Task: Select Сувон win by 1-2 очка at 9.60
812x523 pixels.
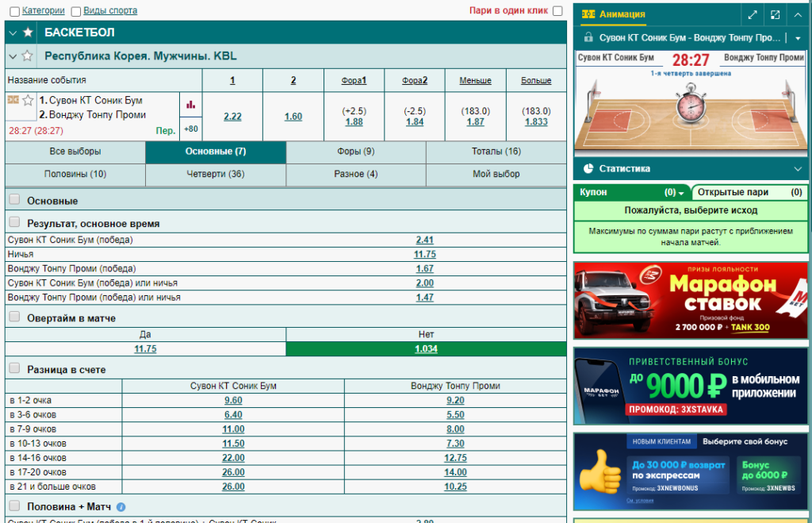Action: pos(233,401)
